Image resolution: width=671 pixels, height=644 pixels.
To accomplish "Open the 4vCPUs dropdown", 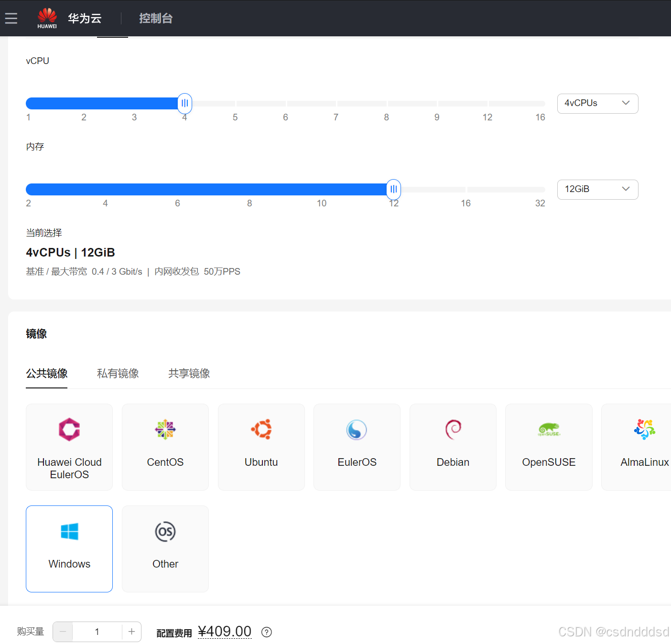I will [598, 104].
